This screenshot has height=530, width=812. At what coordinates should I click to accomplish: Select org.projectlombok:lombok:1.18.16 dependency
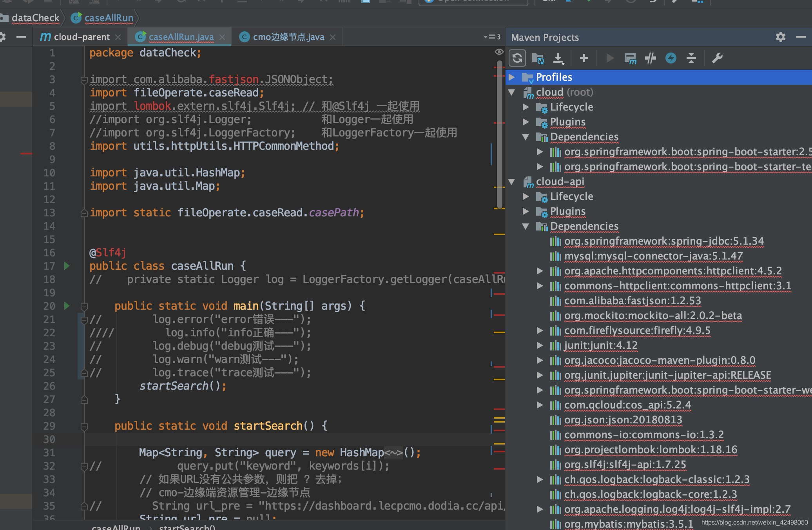pos(650,450)
